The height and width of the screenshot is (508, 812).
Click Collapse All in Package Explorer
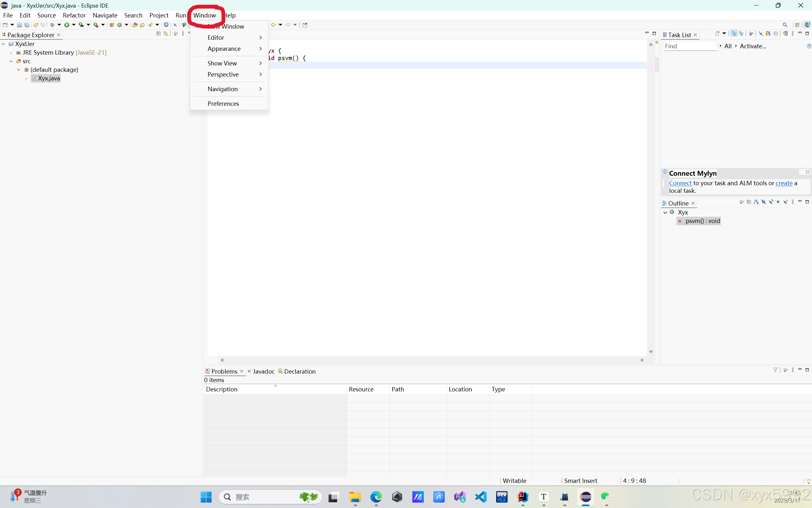(158, 34)
